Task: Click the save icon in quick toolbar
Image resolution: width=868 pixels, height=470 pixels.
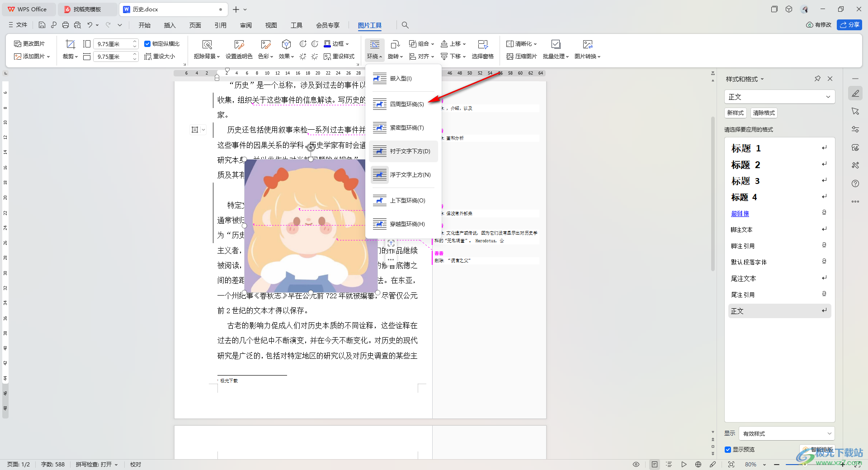Action: (42, 25)
